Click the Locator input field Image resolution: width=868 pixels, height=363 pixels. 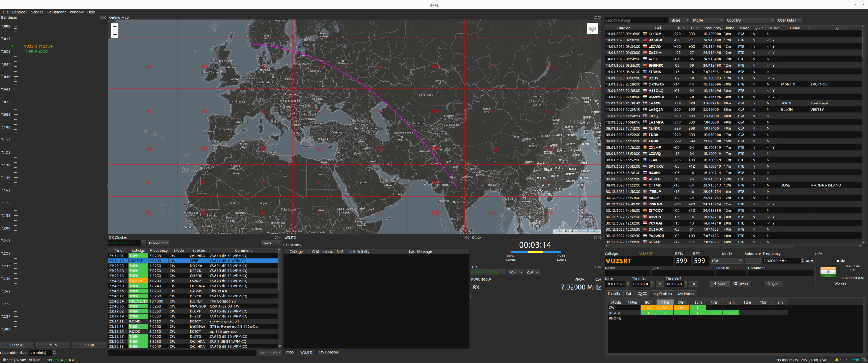click(731, 273)
